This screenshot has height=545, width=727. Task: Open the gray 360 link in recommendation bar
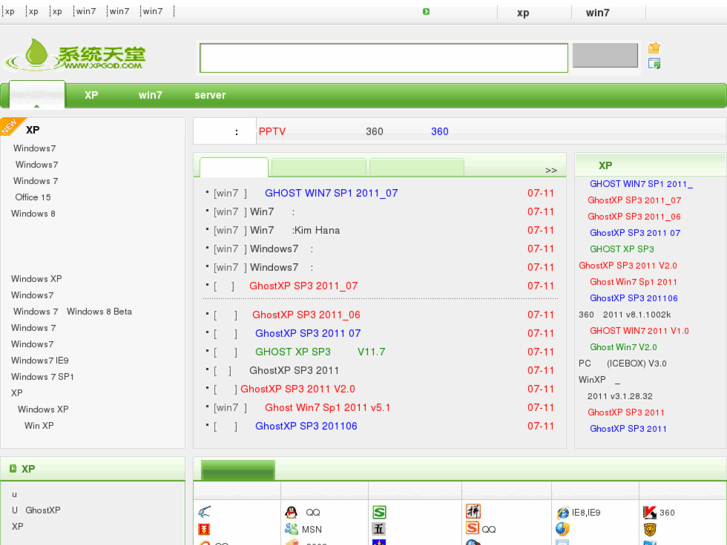(x=374, y=131)
